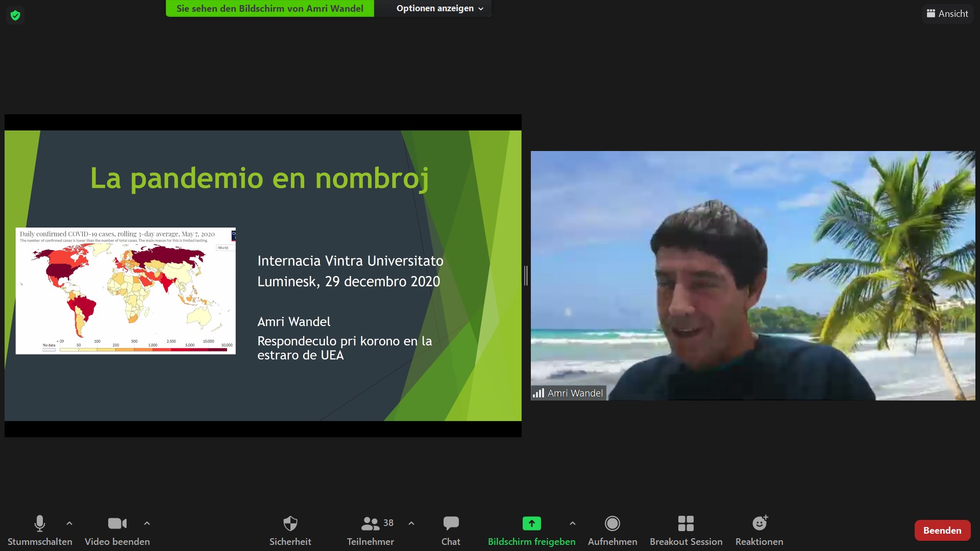Screen dimensions: 980x551
Task: Expand audio options arrow beside microphone
Action: click(69, 523)
